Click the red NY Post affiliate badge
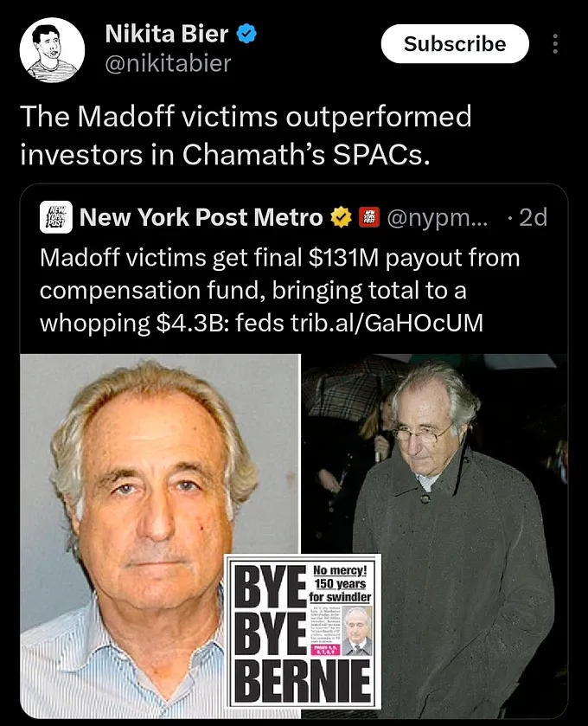588x726 pixels. pos(369,217)
